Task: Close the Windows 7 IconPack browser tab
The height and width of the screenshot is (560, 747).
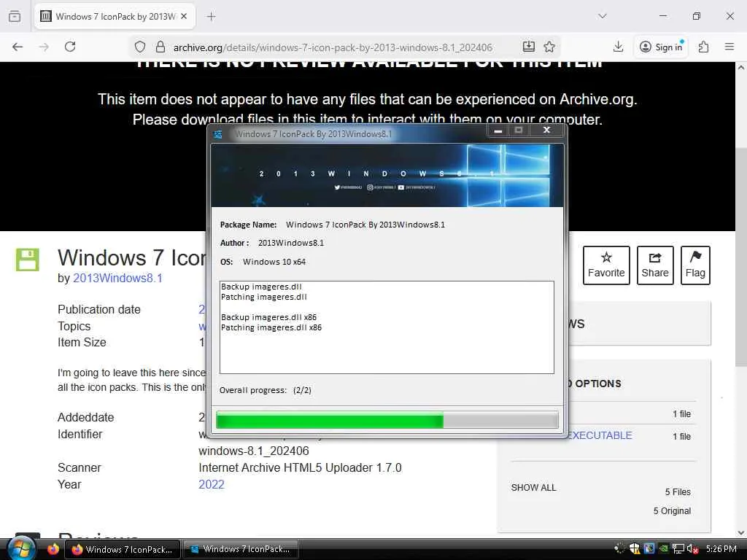Action: coord(184,16)
